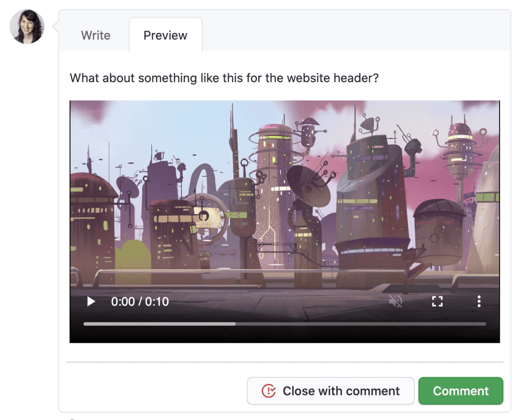The image size is (520, 420).
Task: Click the 0:00 / 0:10 time display
Action: 140,302
